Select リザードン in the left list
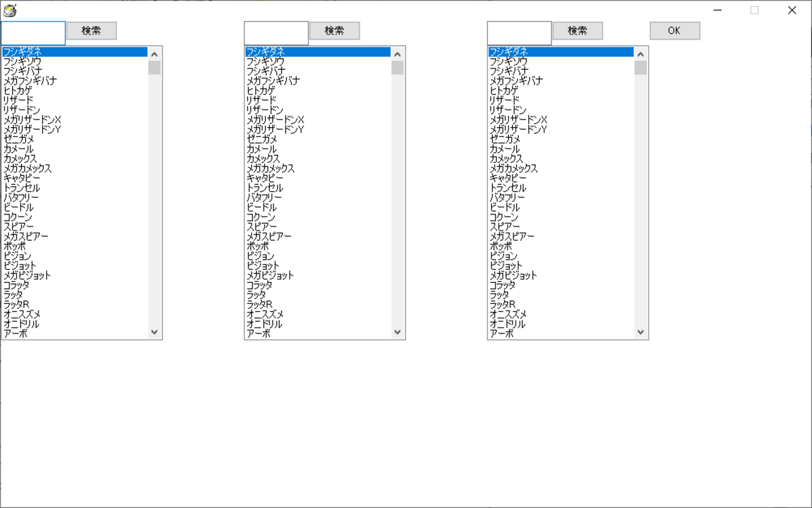The image size is (812, 508). 74,110
